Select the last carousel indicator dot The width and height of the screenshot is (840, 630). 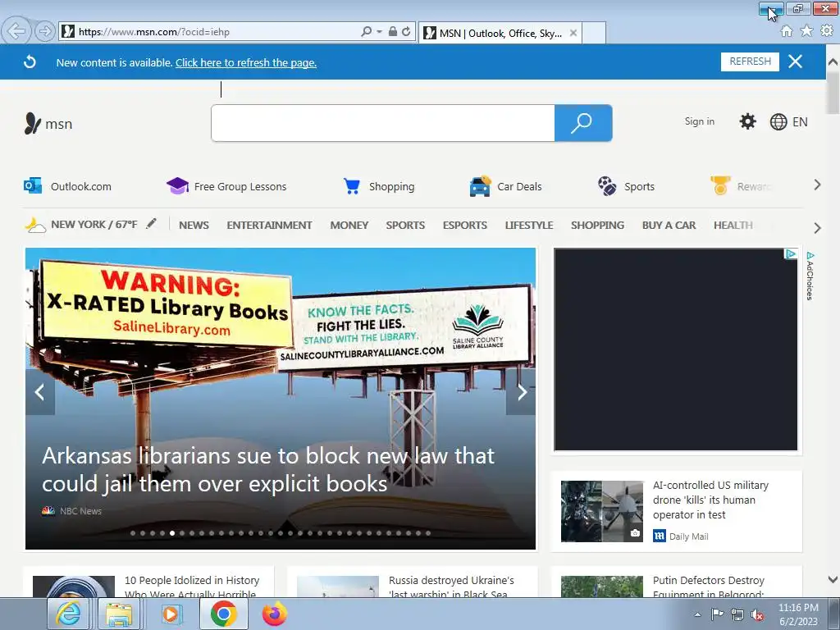point(428,533)
